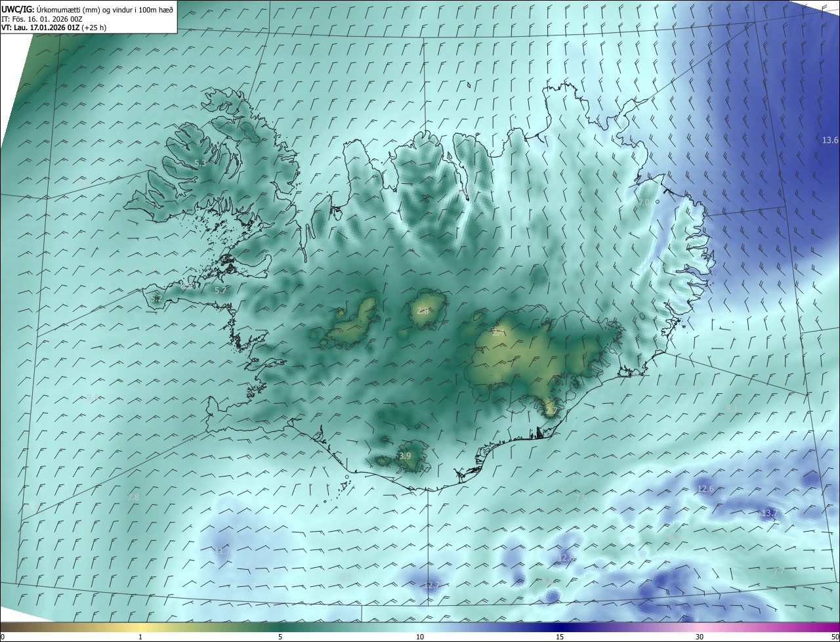This screenshot has width=840, height=642.
Task: Click the 30 tick on the color scale
Action: [700, 637]
